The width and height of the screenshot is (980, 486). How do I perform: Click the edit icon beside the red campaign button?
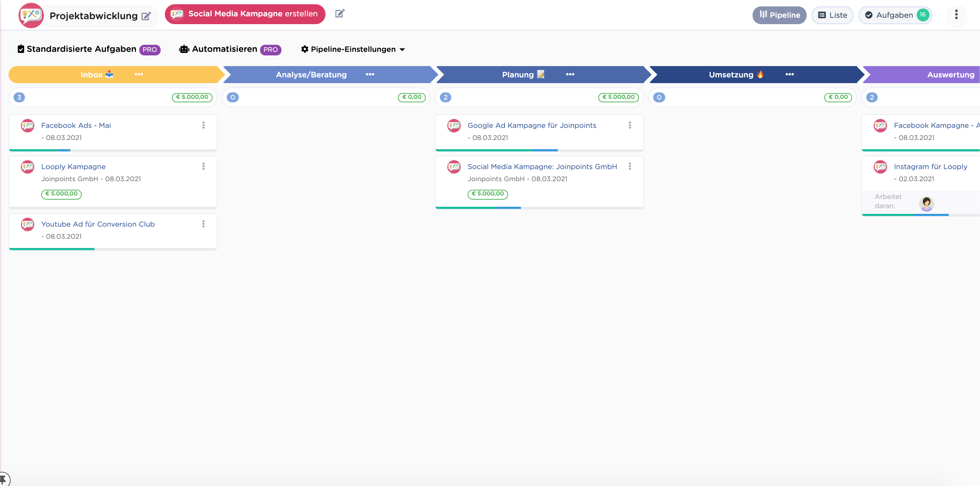click(340, 13)
